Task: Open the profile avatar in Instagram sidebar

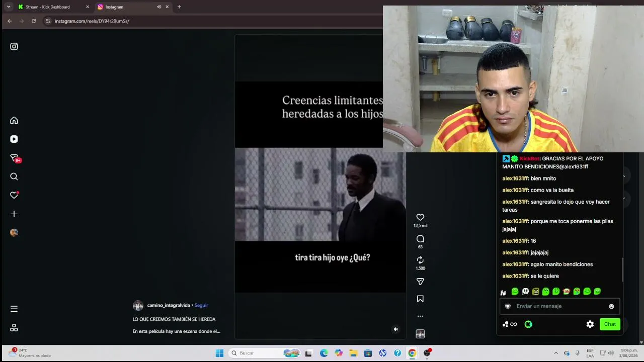Action: click(x=14, y=232)
